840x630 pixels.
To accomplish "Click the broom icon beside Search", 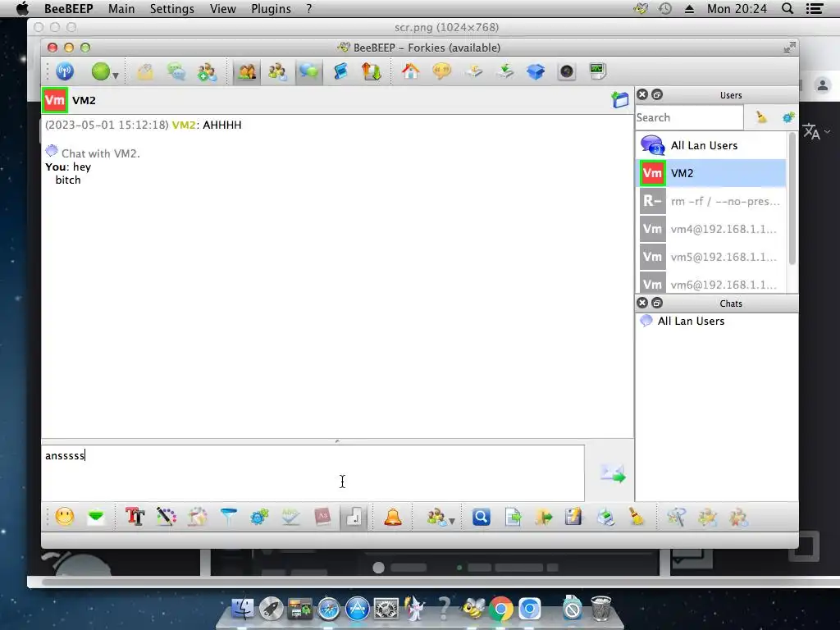I will click(x=760, y=117).
